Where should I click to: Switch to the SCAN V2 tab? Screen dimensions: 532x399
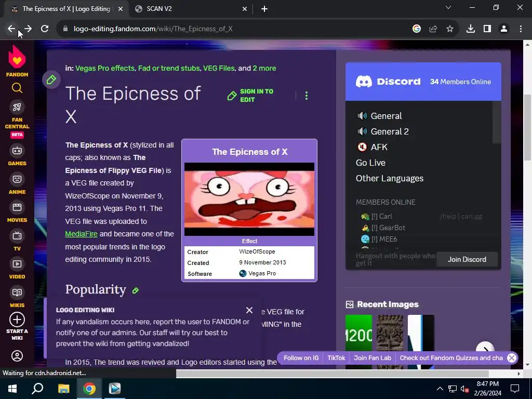191,9
